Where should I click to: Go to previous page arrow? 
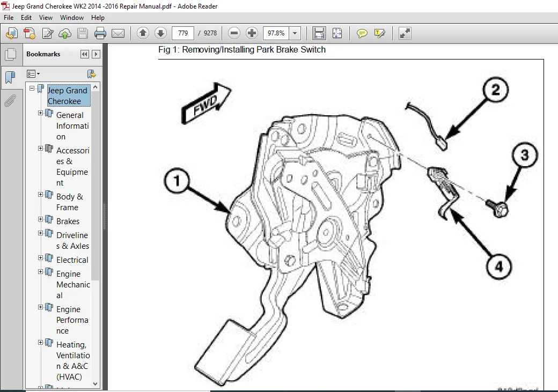143,33
